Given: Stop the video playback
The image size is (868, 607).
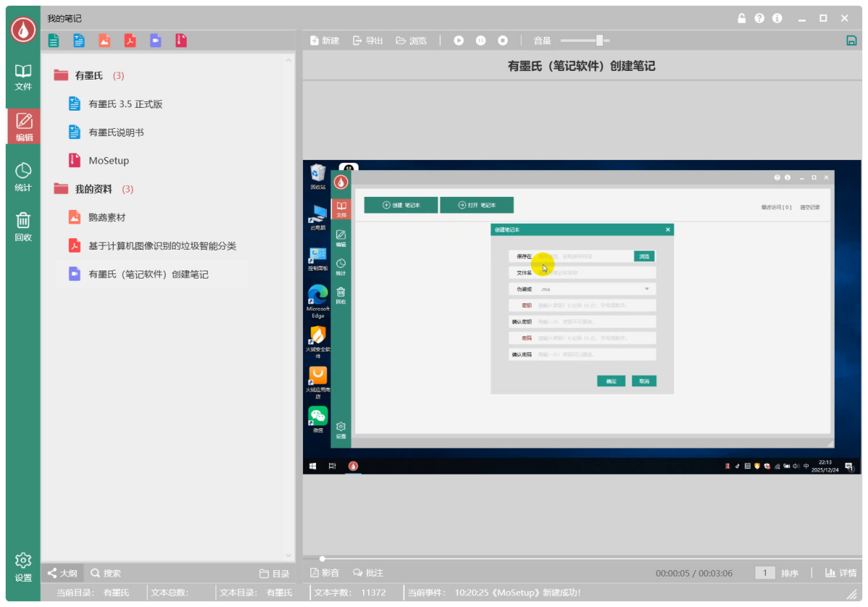Looking at the screenshot, I should [x=503, y=41].
